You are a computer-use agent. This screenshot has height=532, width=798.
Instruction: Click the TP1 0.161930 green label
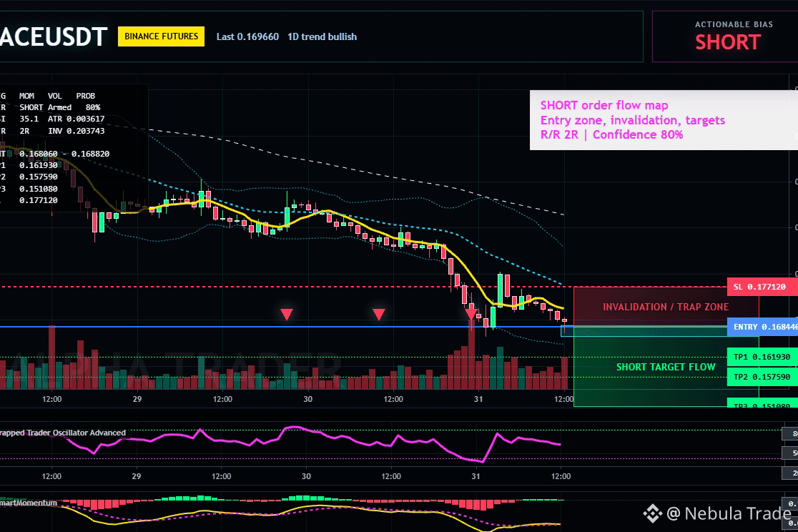[762, 357]
